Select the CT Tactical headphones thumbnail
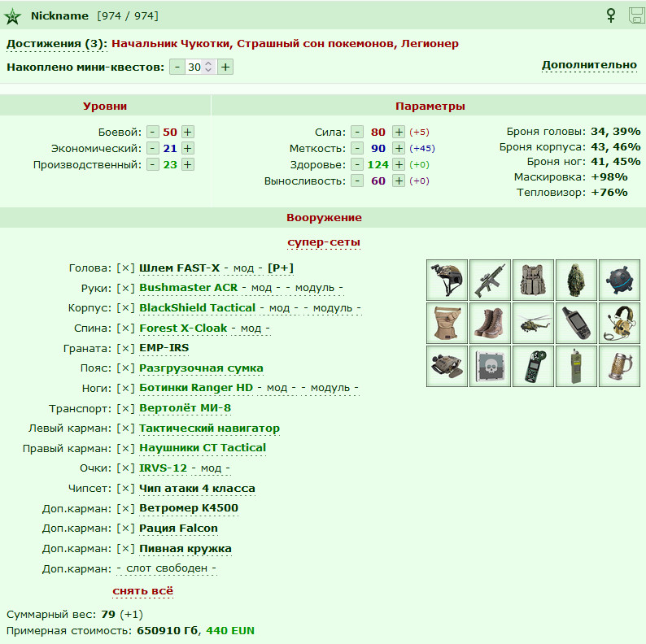The height and width of the screenshot is (644, 646). click(619, 324)
